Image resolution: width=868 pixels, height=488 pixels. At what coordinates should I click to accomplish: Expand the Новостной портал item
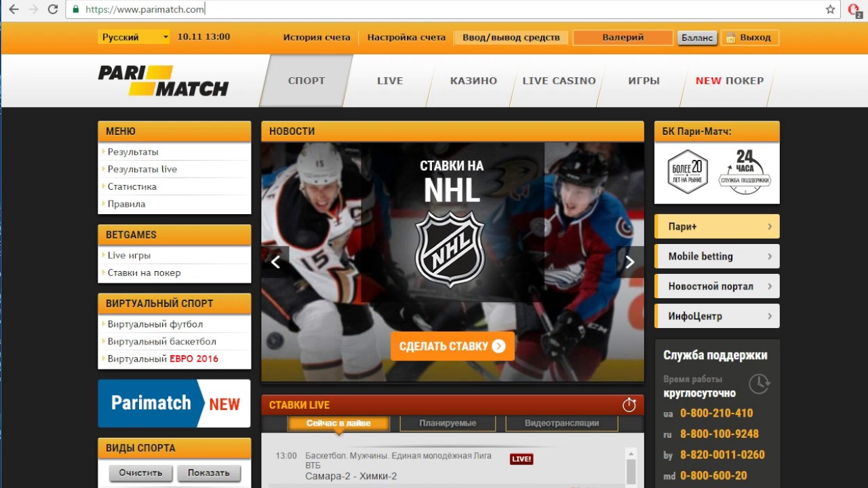[717, 286]
